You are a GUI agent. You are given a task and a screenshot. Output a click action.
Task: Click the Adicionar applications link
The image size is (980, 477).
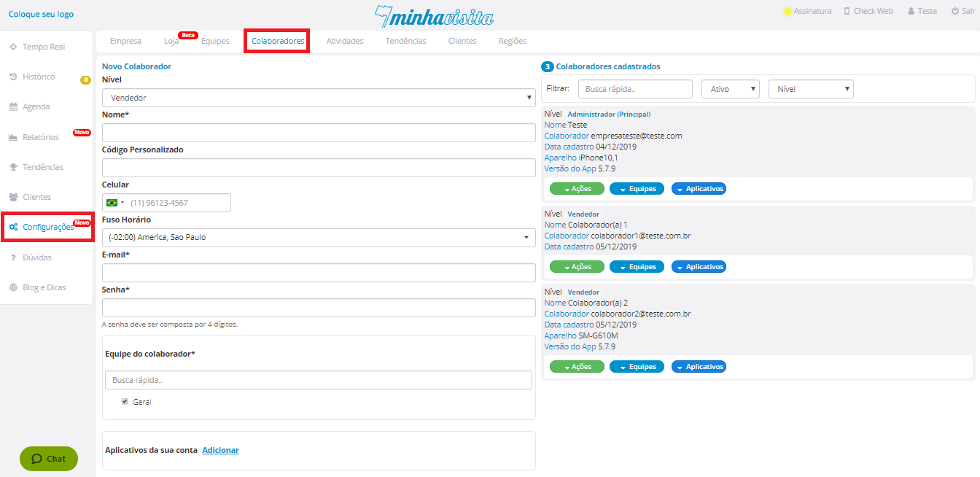point(220,450)
